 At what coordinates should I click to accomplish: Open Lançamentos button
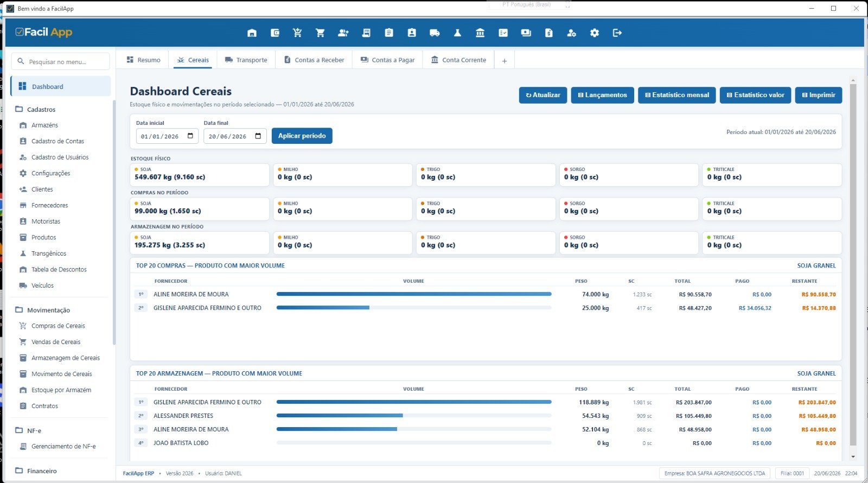point(602,95)
